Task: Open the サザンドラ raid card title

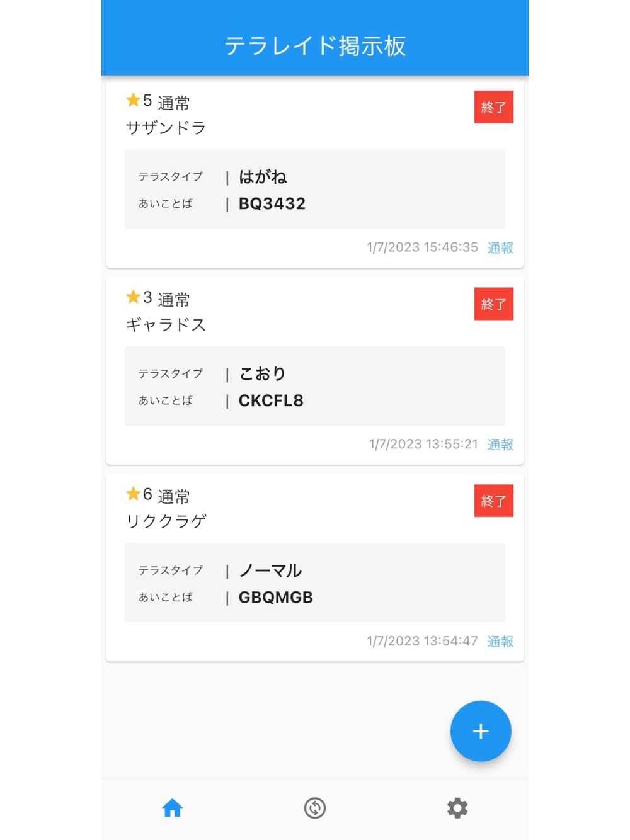Action: tap(166, 128)
